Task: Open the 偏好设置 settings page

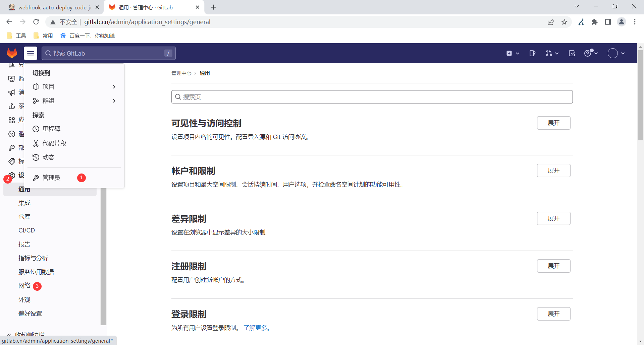Action: tap(30, 314)
